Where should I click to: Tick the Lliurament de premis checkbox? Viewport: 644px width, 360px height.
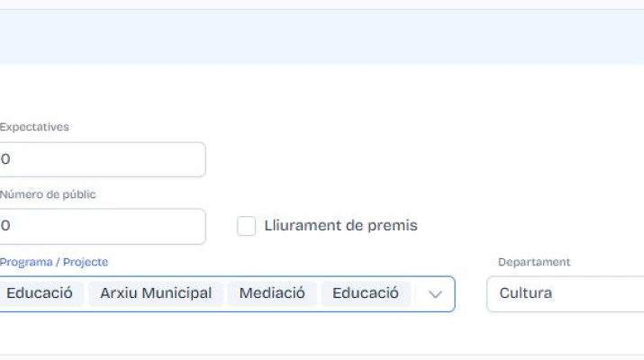point(247,226)
